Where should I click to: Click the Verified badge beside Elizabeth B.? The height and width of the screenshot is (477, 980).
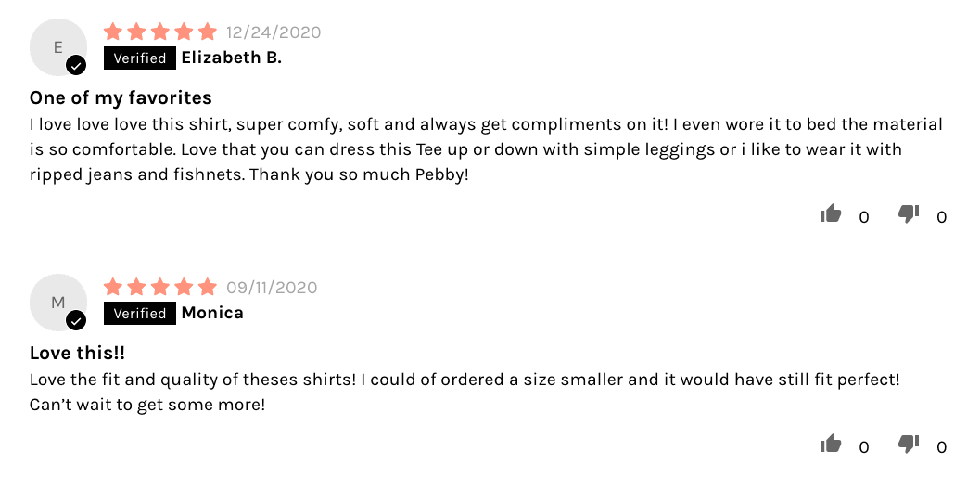[x=139, y=58]
